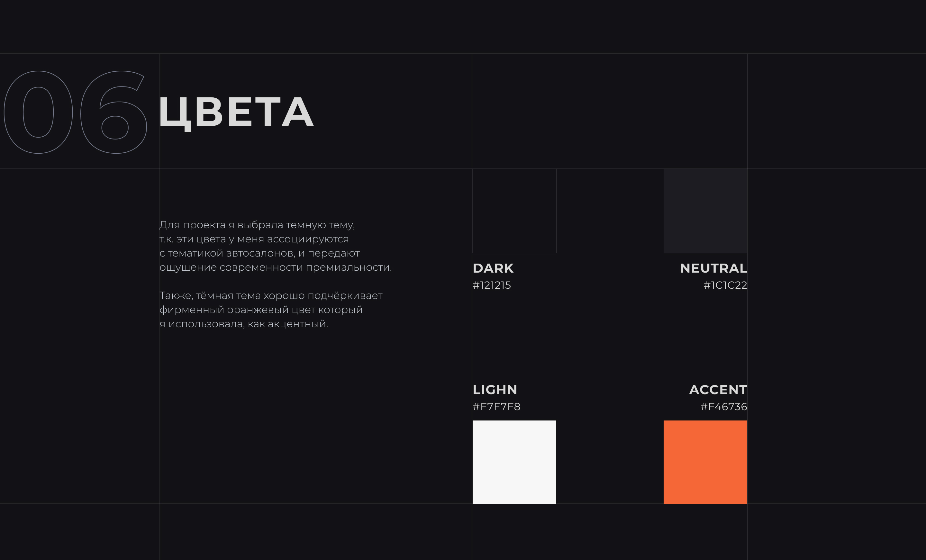This screenshot has width=926, height=560.
Task: Click the orange ACCENT color swatch
Action: coord(705,462)
